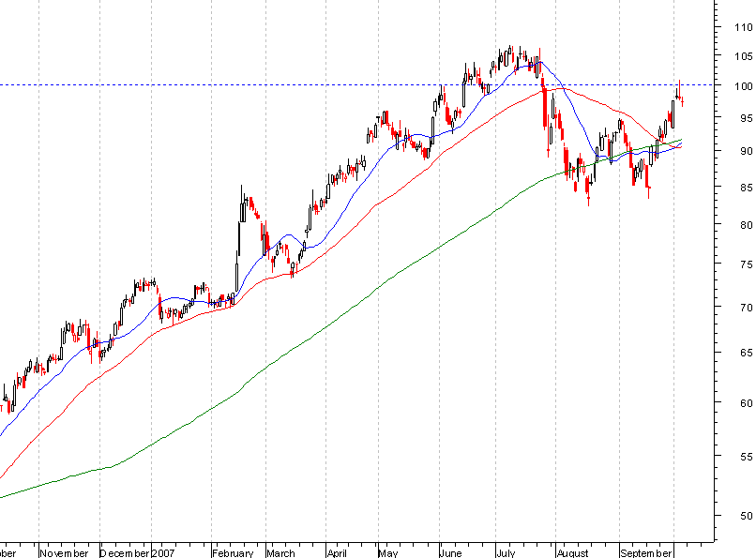The height and width of the screenshot is (558, 756).
Task: Select the 55 value on the price scale
Action: point(747,457)
